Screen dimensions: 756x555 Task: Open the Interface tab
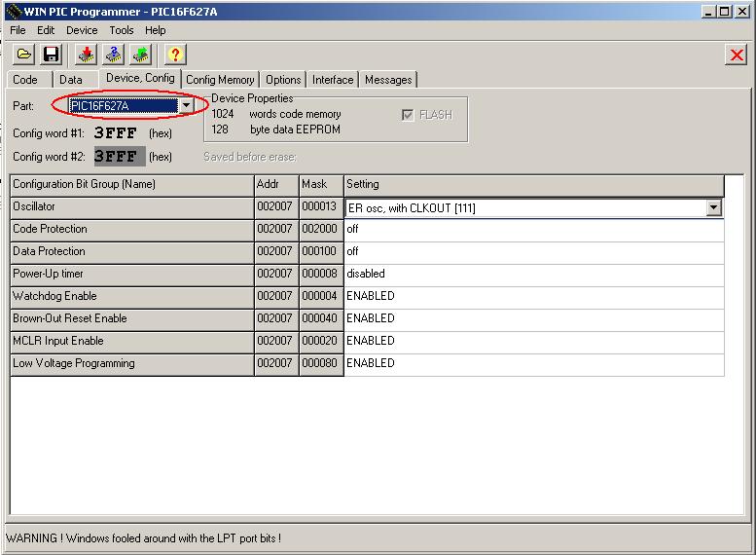pos(333,80)
